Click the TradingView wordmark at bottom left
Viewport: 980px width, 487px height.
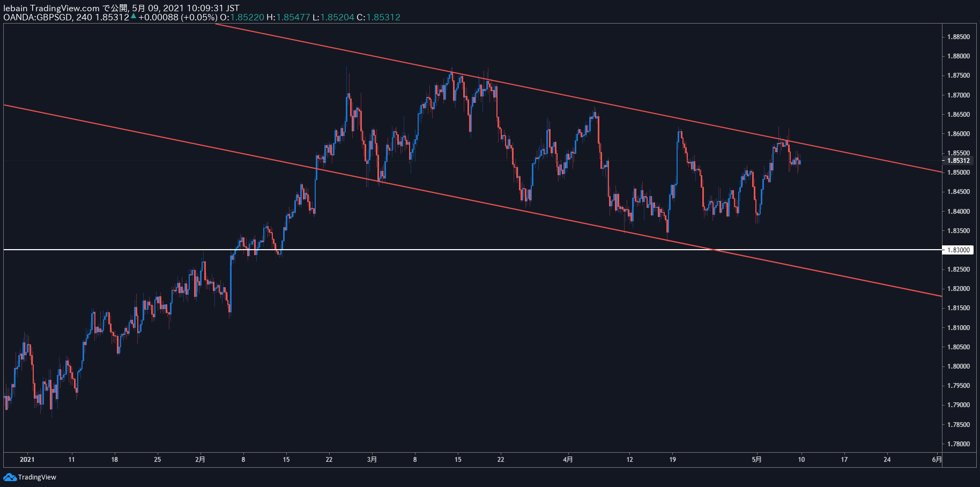click(x=37, y=477)
